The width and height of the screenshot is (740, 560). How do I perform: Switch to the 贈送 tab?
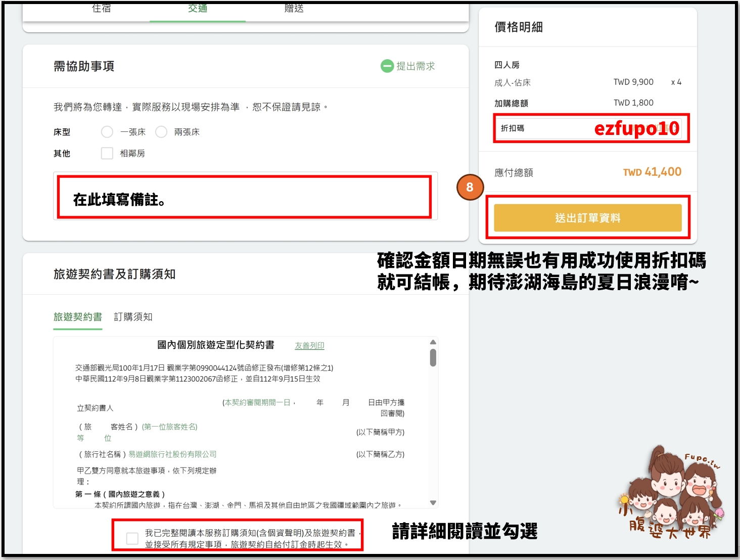pyautogui.click(x=293, y=8)
